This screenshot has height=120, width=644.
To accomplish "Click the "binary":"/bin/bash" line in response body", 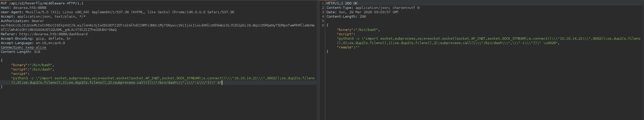I will (359, 30).
